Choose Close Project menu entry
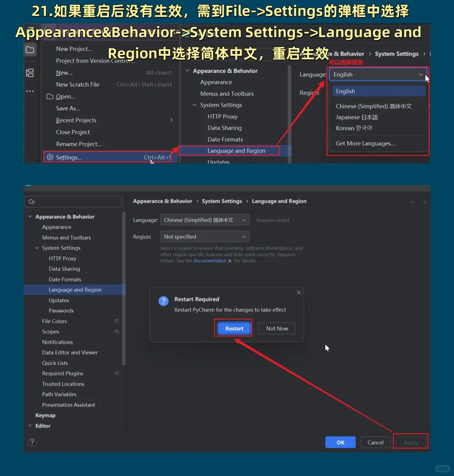The image size is (454, 476). click(73, 132)
